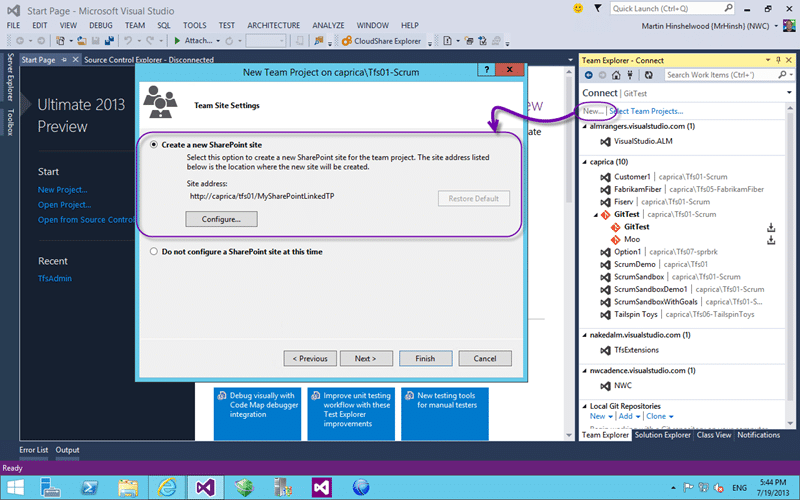Select Create a new SharePoint site option
The height and width of the screenshot is (500, 800).
click(x=154, y=145)
